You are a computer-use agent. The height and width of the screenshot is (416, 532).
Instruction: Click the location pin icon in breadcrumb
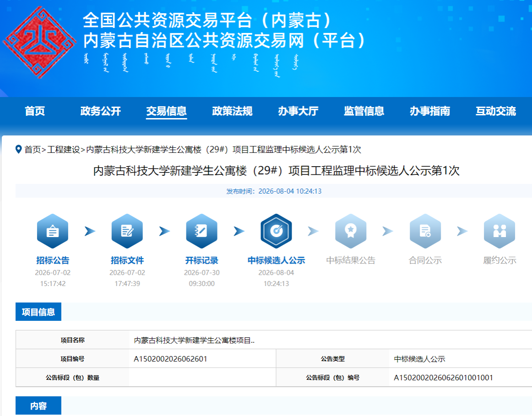(x=19, y=149)
